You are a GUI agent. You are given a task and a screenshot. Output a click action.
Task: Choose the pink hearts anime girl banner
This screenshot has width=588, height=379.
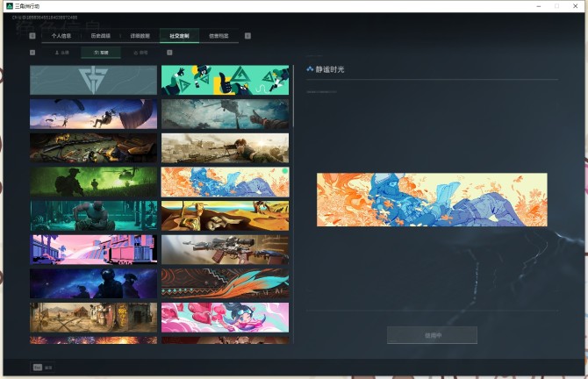point(225,318)
